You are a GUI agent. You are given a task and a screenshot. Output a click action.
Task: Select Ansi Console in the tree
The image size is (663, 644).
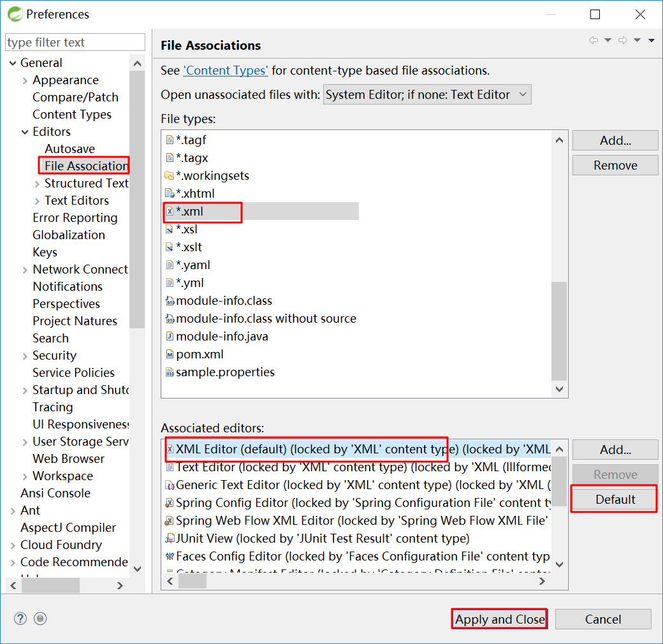click(55, 493)
